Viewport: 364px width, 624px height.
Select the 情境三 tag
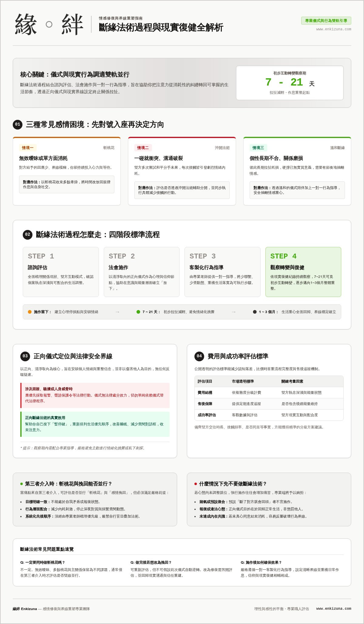tap(258, 148)
